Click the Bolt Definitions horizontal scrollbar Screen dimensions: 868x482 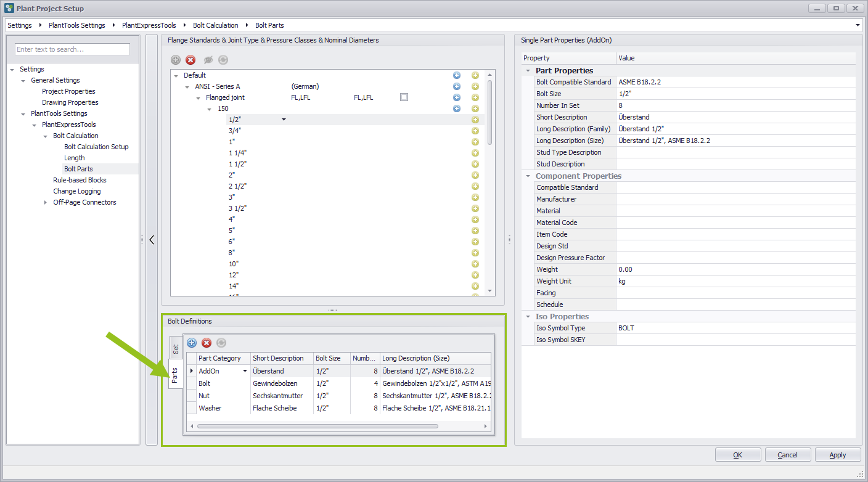(318, 426)
